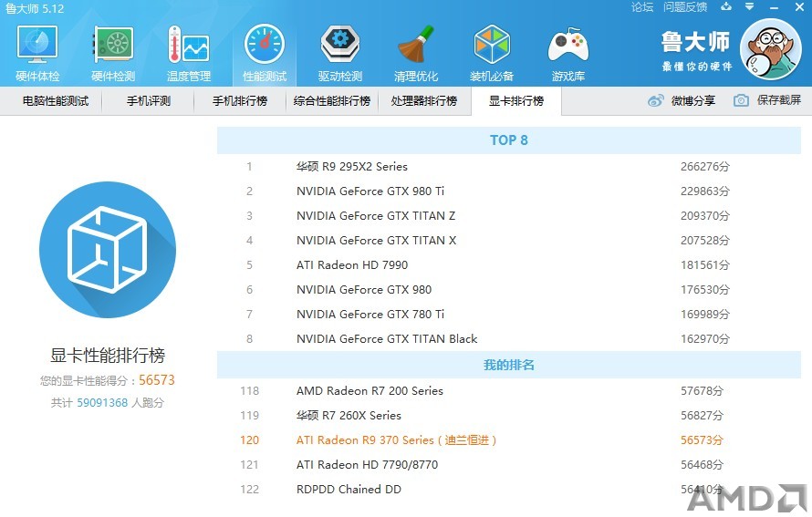Click the 显卡性能排行榜 title text

click(x=108, y=356)
